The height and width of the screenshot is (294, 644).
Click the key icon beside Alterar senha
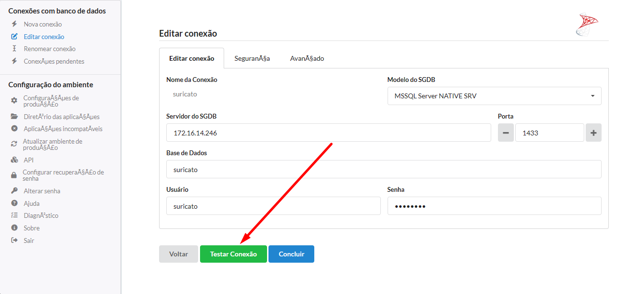coord(14,191)
